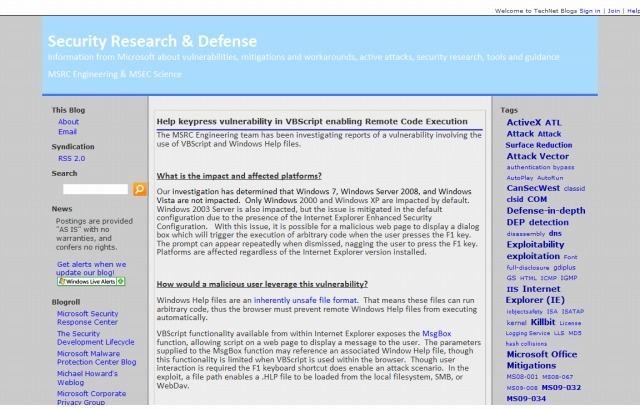
Task: Select the full-disclosure tag
Action: coord(528,268)
